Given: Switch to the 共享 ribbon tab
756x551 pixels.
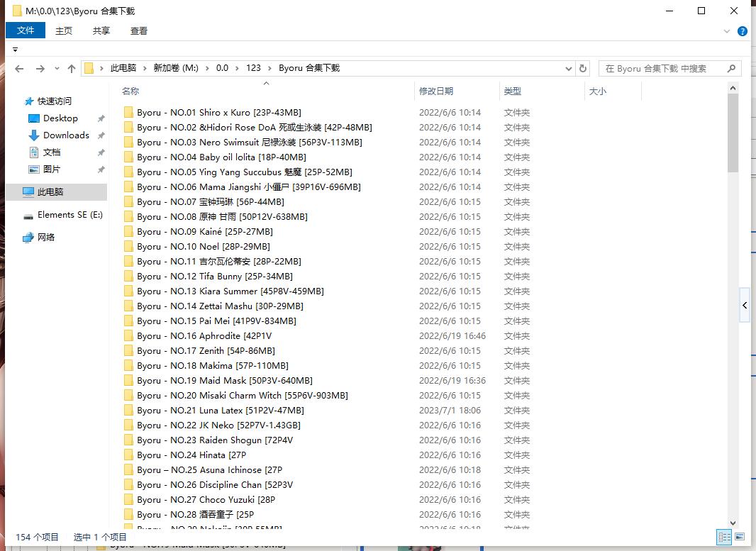Looking at the screenshot, I should click(x=101, y=31).
